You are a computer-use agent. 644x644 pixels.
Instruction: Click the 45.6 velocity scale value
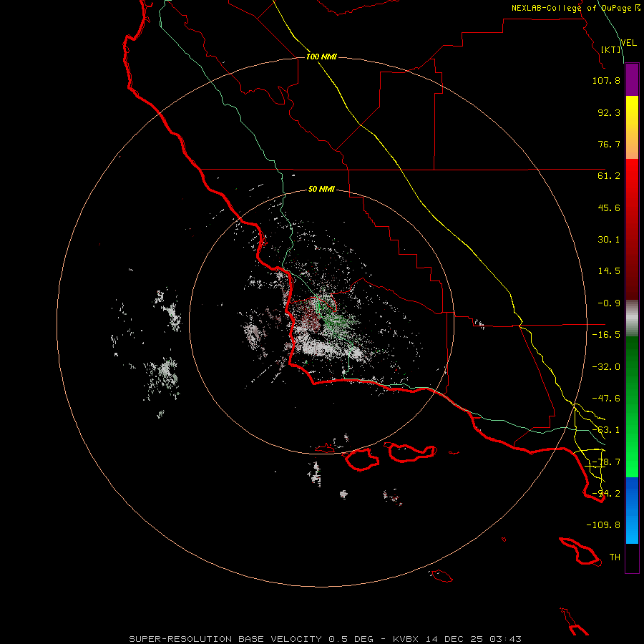point(609,208)
